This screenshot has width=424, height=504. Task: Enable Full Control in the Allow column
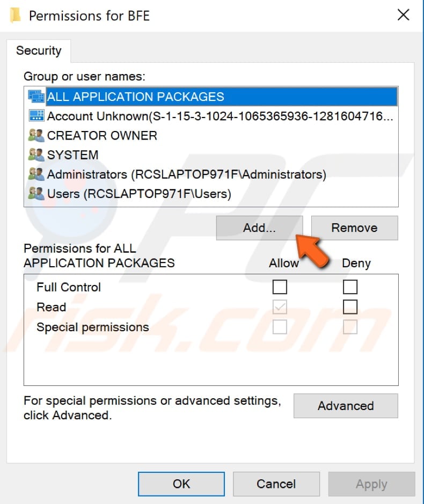tap(280, 287)
